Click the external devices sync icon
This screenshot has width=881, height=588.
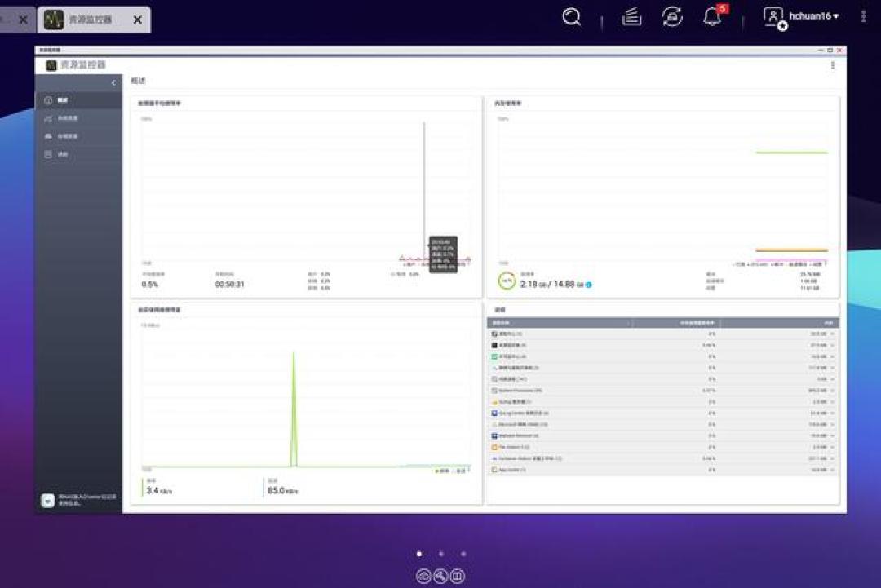tap(672, 17)
